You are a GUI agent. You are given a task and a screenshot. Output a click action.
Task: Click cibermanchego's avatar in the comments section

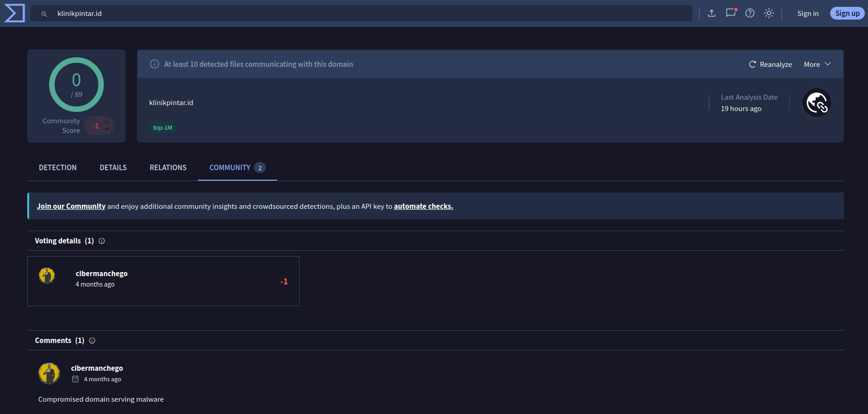(49, 374)
